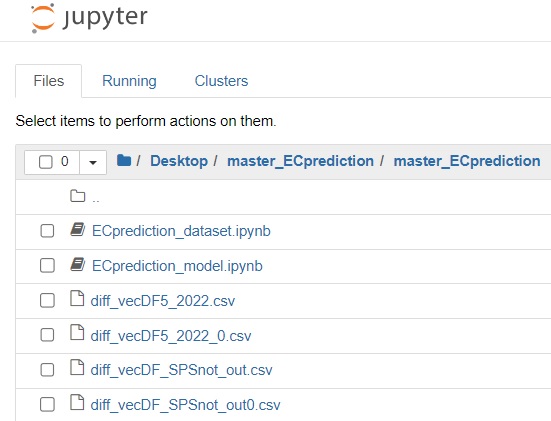Image resolution: width=551 pixels, height=421 pixels.
Task: Switch to the Clusters tab
Action: point(221,81)
